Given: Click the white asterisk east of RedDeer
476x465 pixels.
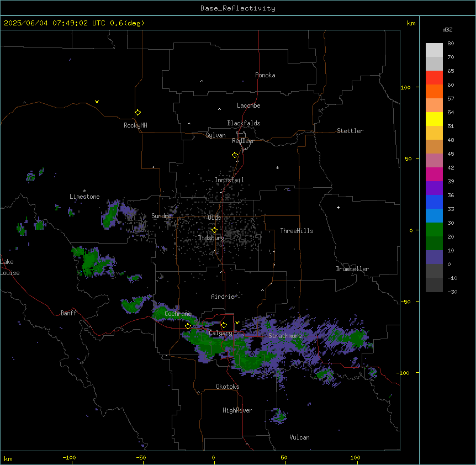Looking at the screenshot, I should 277,167.
